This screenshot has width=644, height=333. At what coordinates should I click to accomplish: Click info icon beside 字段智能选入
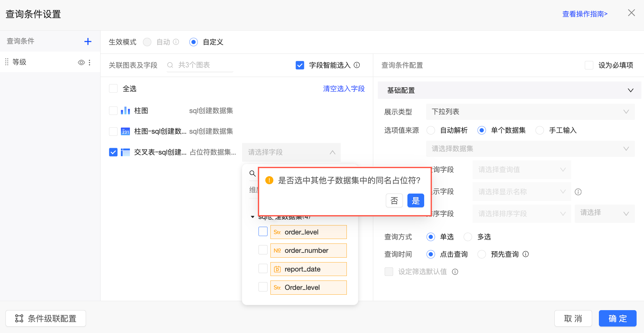(357, 65)
